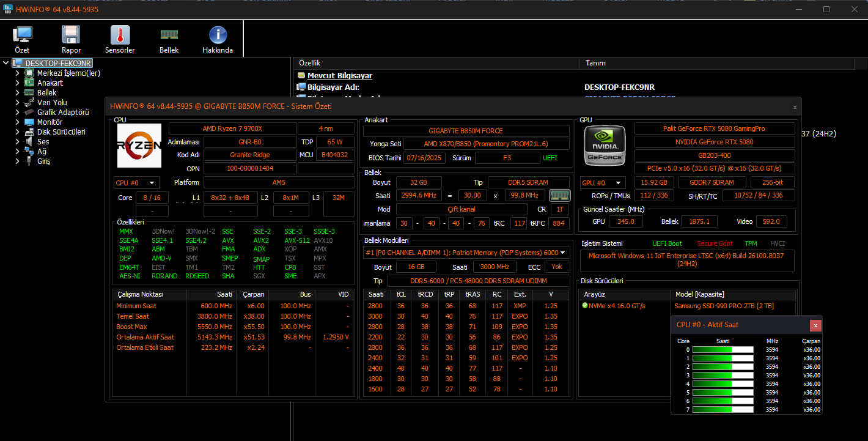The height and width of the screenshot is (441, 868).
Task: Click the Granite Ridge code name field
Action: pos(249,155)
